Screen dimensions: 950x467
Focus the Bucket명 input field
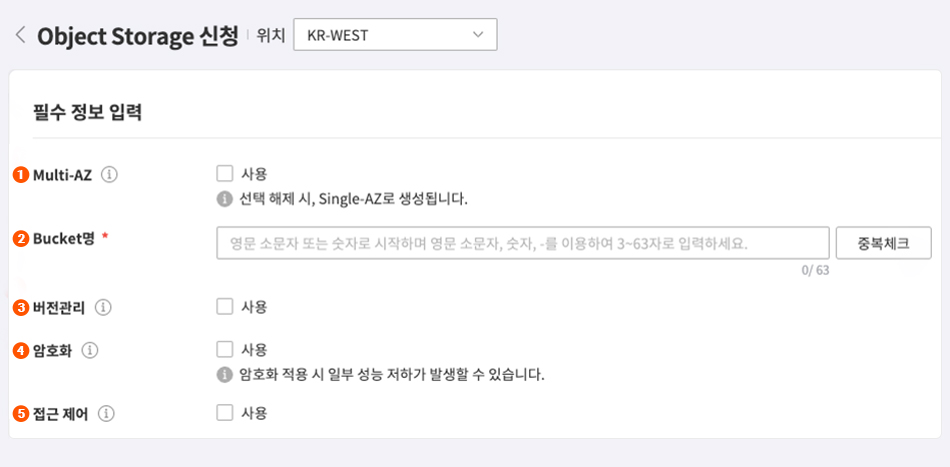point(522,242)
